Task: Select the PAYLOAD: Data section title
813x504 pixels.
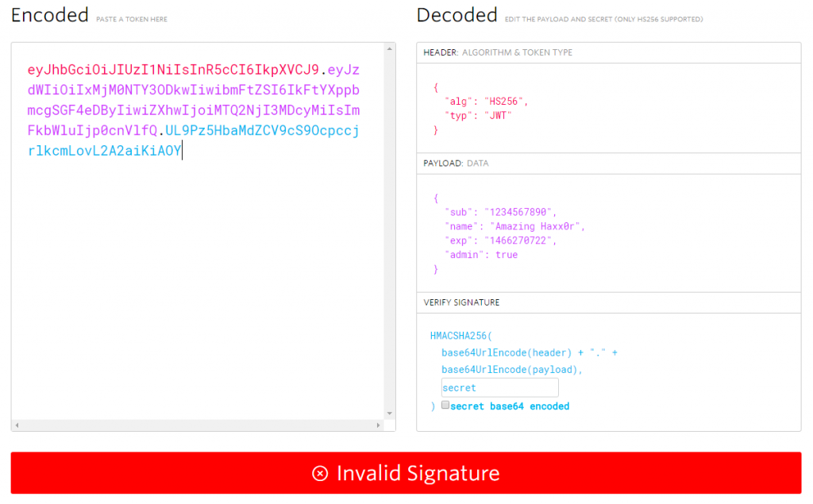Action: [456, 164]
